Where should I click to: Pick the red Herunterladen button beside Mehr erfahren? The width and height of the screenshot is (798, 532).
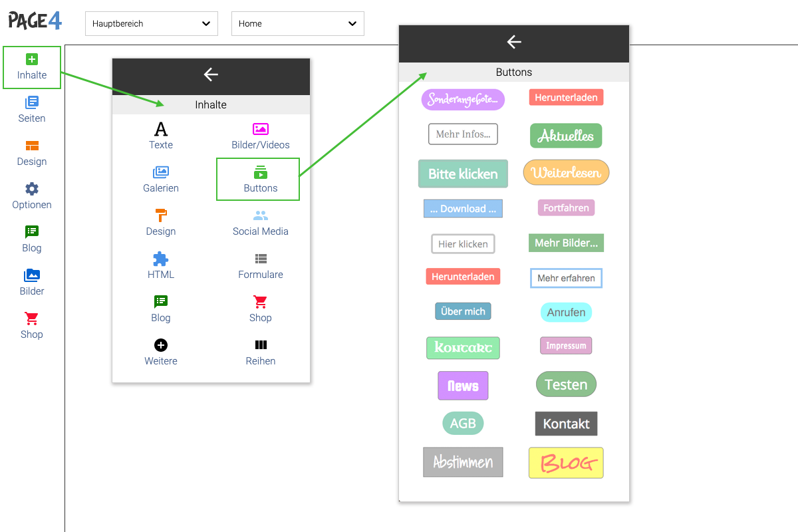[x=463, y=277]
